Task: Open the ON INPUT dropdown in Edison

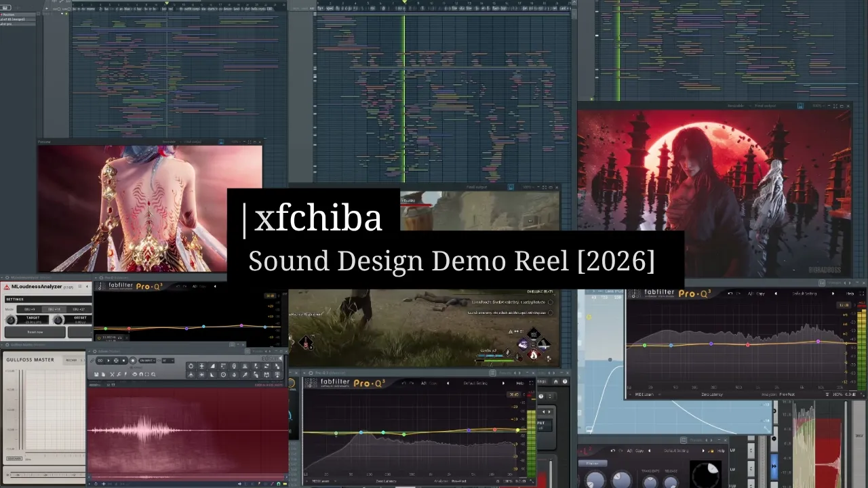Action: 147,361
